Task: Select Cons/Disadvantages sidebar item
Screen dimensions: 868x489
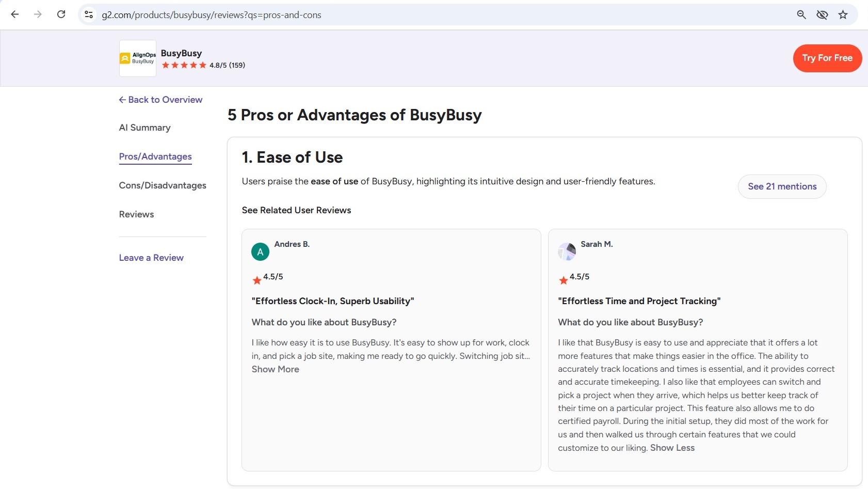Action: 163,185
